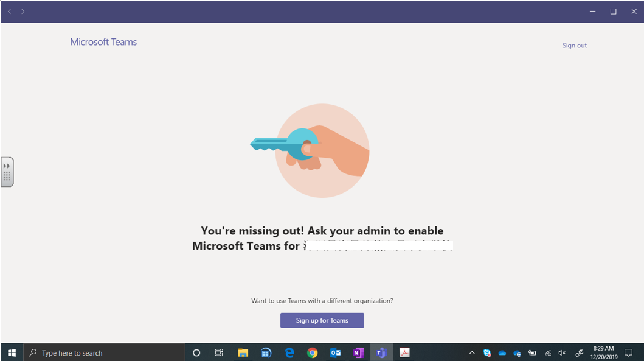Launch Google Chrome from the taskbar

click(312, 352)
